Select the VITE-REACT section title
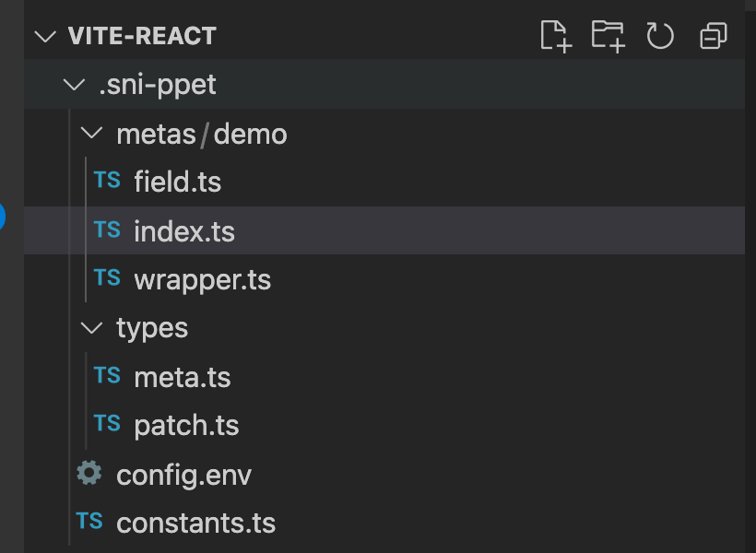Viewport: 756px width, 553px height. pos(142,36)
